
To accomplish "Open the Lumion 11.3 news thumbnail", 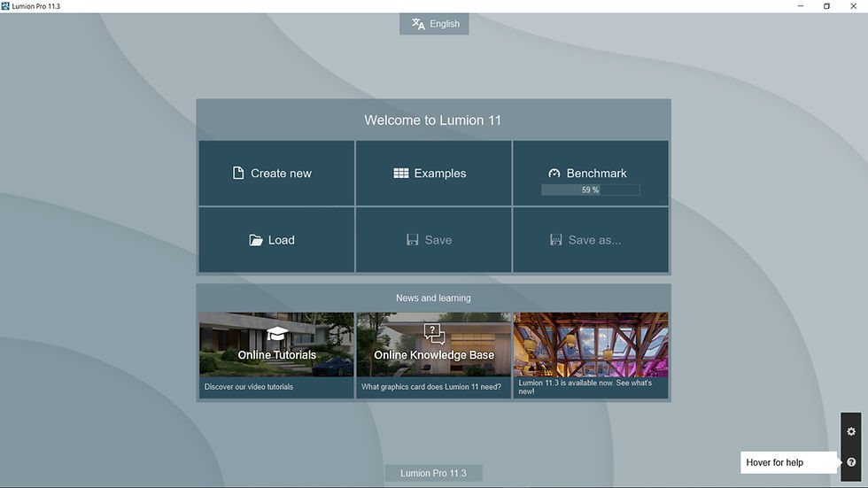I will coord(591,345).
